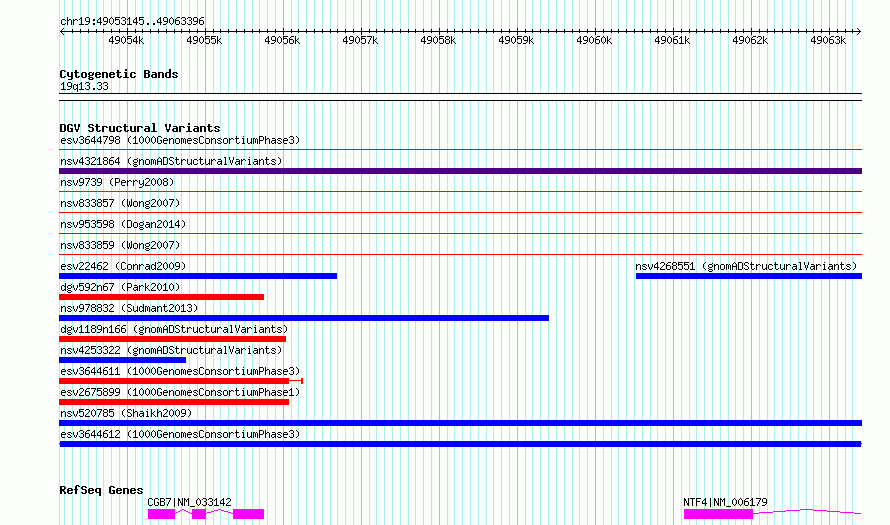Viewport: 890px width, 525px height.
Task: Select the NTF4 magenta exon block
Action: pyautogui.click(x=719, y=514)
